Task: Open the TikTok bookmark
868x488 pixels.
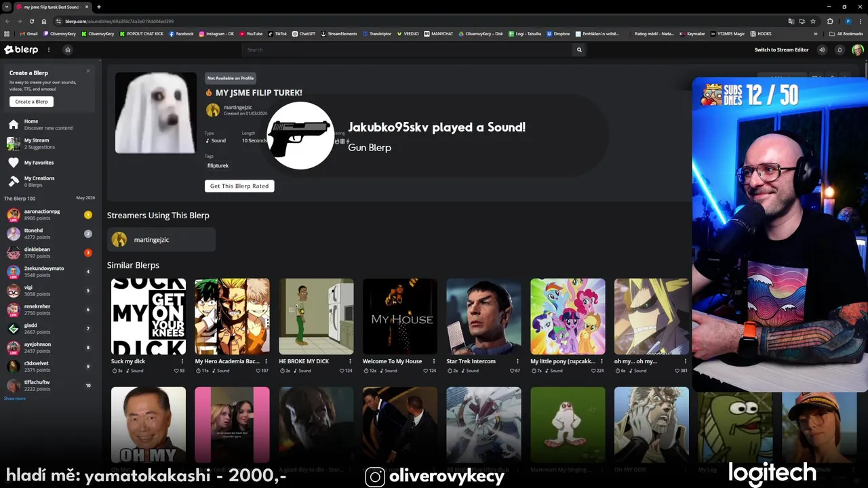Action: pyautogui.click(x=277, y=33)
